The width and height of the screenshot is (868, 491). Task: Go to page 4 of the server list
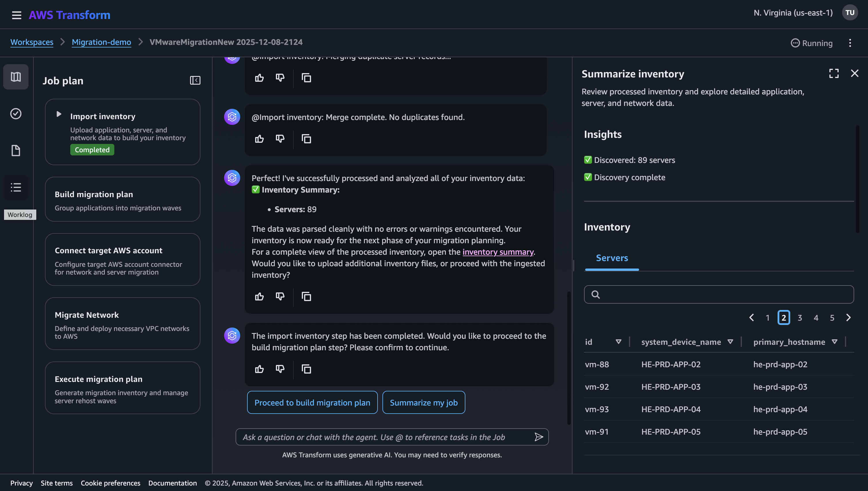click(x=816, y=317)
